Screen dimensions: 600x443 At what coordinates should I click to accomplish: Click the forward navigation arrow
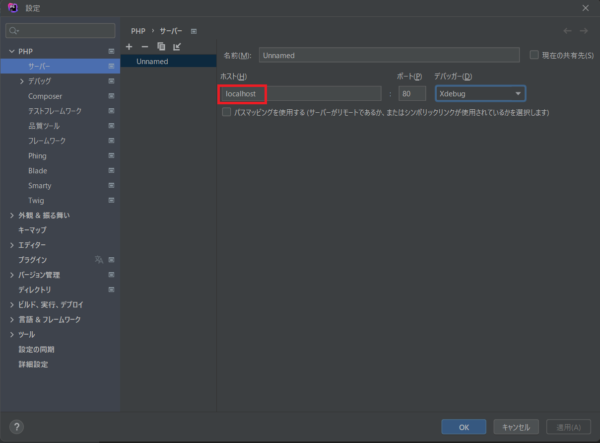click(583, 31)
